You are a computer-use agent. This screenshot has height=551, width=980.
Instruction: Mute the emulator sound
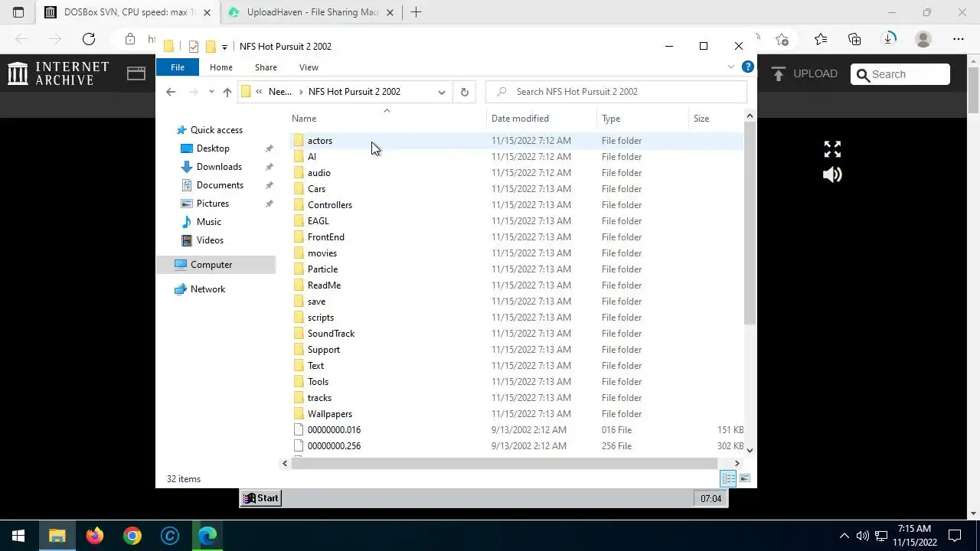point(832,175)
